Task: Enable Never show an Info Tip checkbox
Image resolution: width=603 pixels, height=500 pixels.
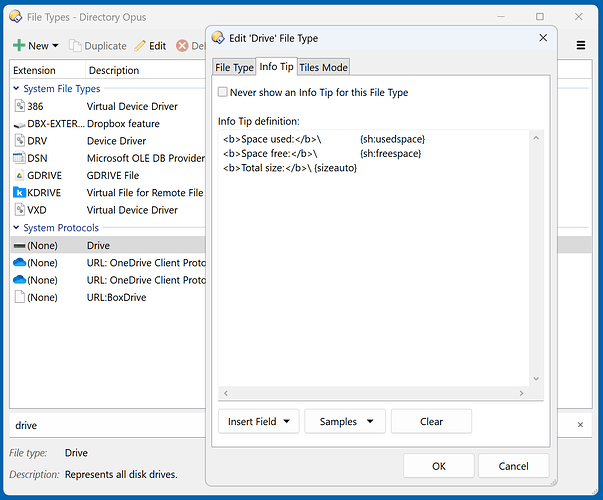Action: 223,92
